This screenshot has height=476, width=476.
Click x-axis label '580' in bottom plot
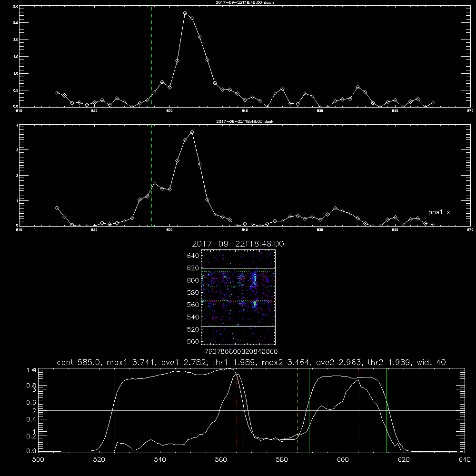(282, 460)
